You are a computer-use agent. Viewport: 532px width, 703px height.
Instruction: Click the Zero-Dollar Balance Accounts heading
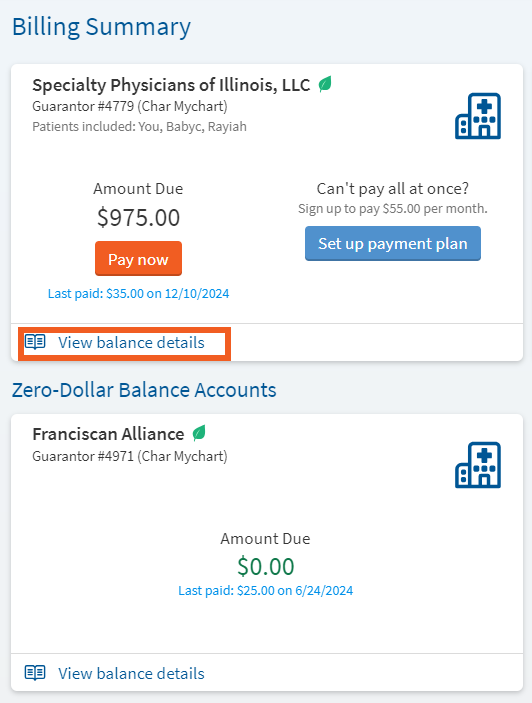[144, 390]
